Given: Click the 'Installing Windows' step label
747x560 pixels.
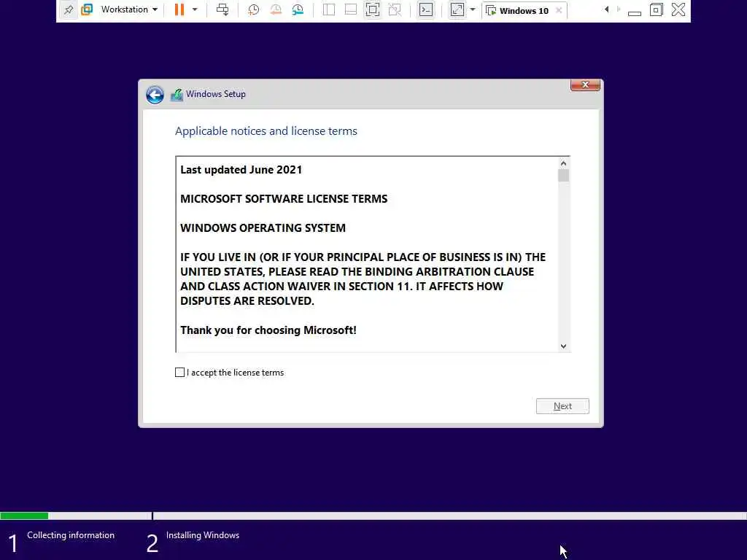Looking at the screenshot, I should 203,535.
